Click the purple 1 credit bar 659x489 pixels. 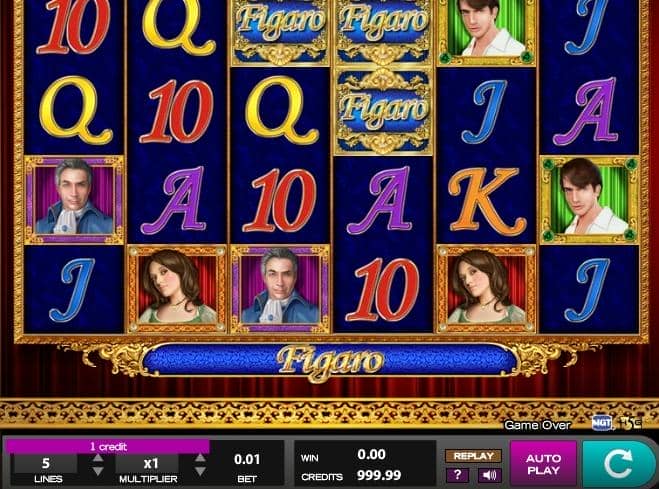(x=108, y=447)
